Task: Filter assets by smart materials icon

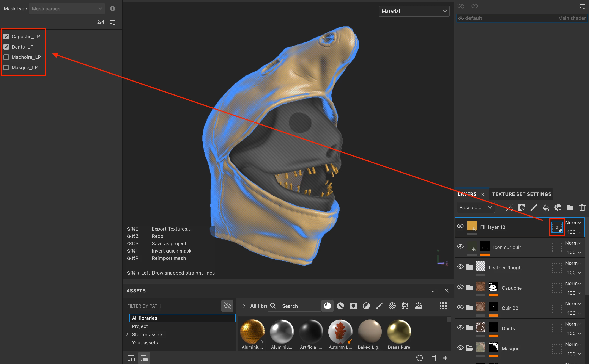Action: (340, 306)
